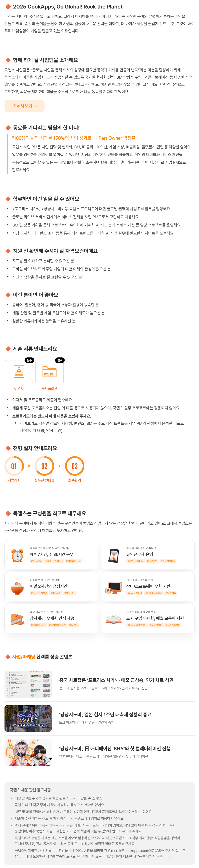
Task: Click the cake icon in 간식 제공 card
Action: click(x=17, y=619)
